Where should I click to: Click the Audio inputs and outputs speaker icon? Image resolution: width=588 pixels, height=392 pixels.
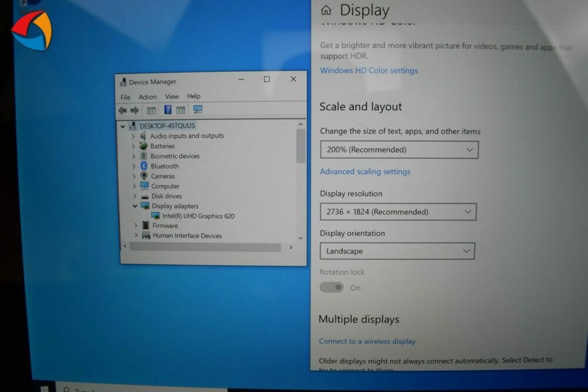point(143,136)
